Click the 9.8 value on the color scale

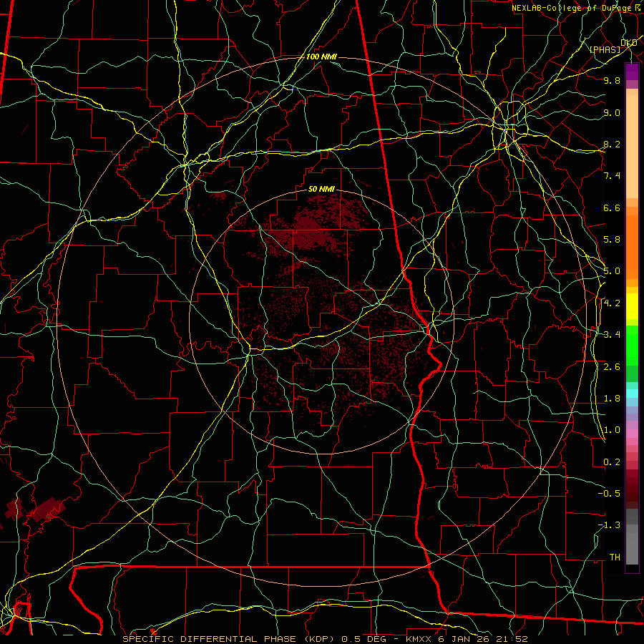[x=612, y=81]
